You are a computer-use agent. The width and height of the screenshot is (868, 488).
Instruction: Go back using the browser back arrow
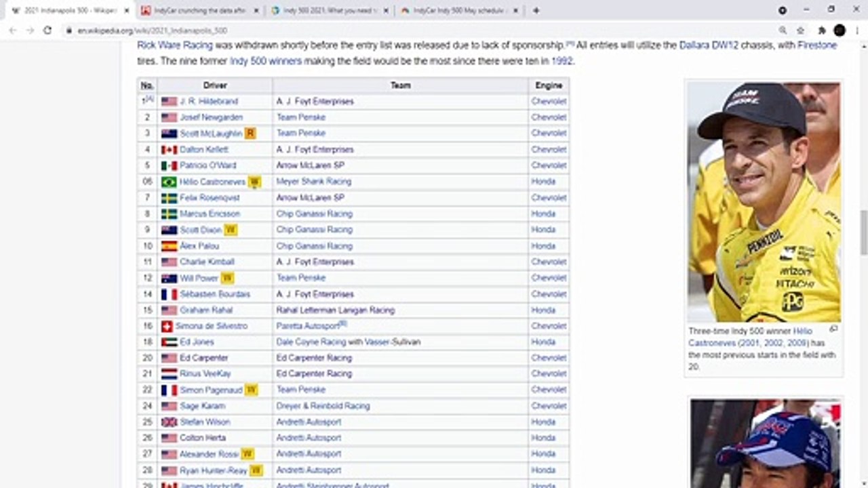tap(12, 30)
